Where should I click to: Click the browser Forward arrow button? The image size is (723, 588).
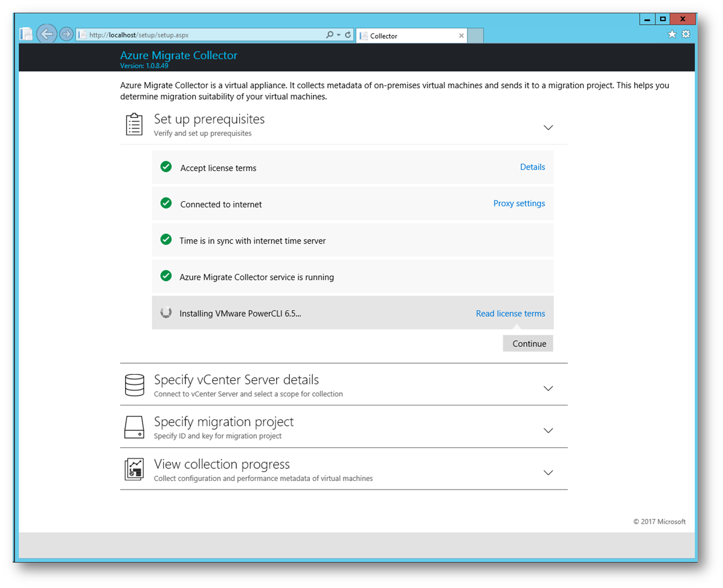[x=66, y=34]
